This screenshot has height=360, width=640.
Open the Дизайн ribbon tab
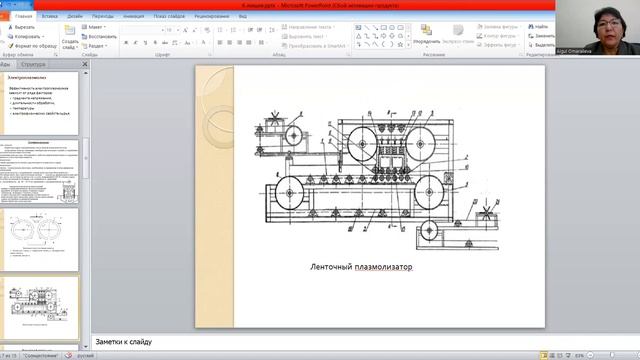pyautogui.click(x=75, y=16)
